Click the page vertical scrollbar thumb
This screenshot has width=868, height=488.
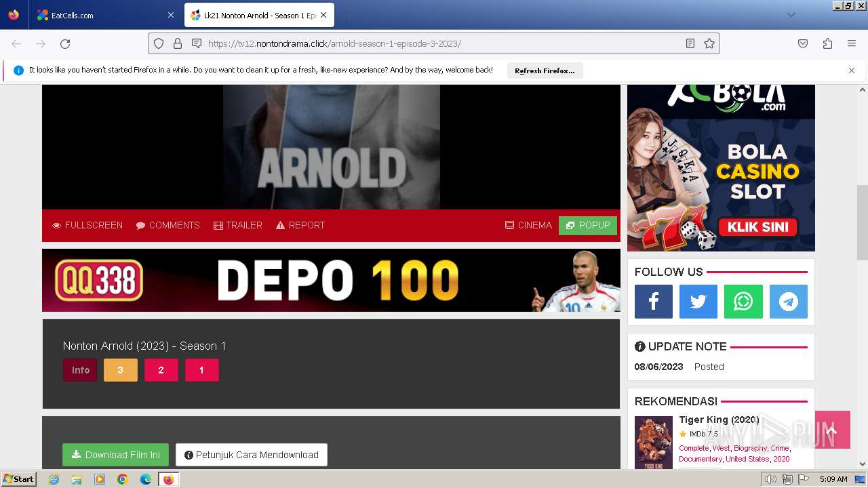click(x=863, y=222)
